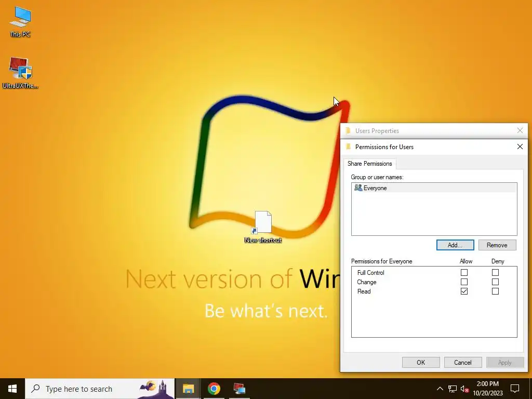Open File Explorer from the taskbar
Screen dimensions: 532x399
(x=188, y=389)
